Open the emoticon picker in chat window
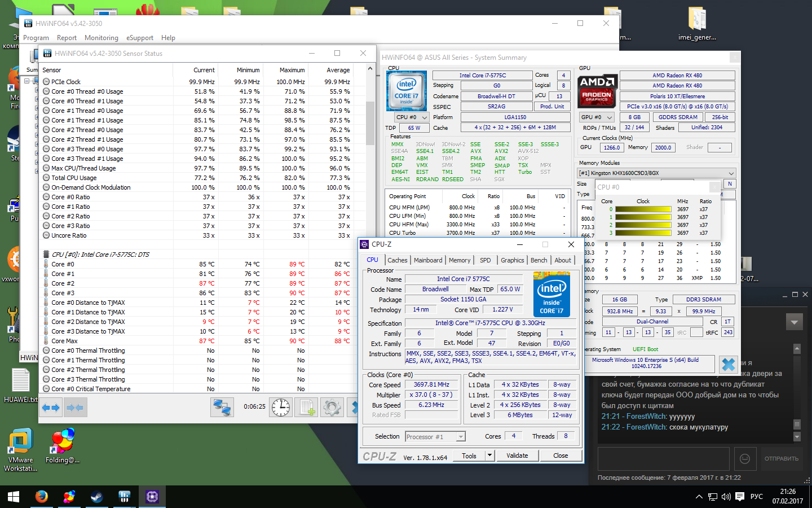The height and width of the screenshot is (508, 812). [x=745, y=458]
